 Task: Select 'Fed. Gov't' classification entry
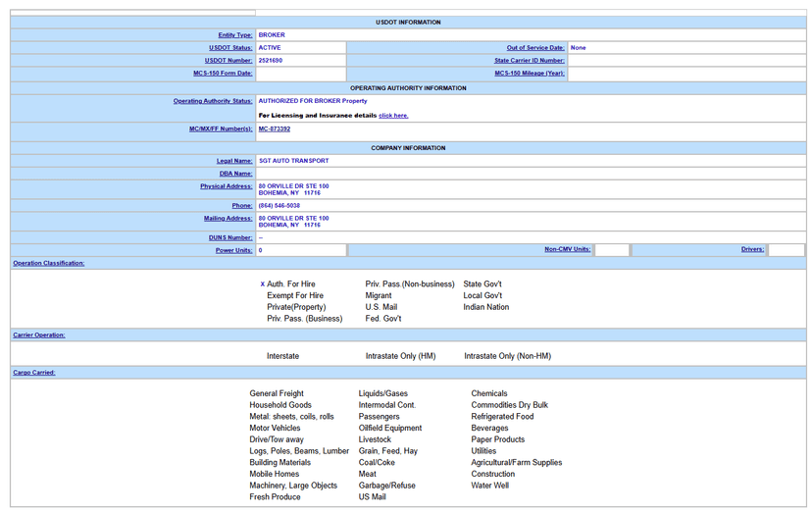tap(383, 319)
